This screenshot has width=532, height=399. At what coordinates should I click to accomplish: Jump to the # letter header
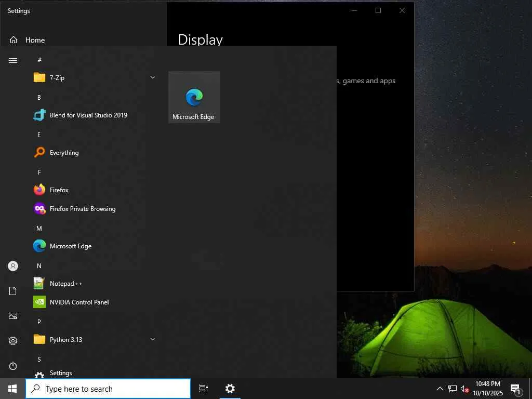pyautogui.click(x=39, y=60)
